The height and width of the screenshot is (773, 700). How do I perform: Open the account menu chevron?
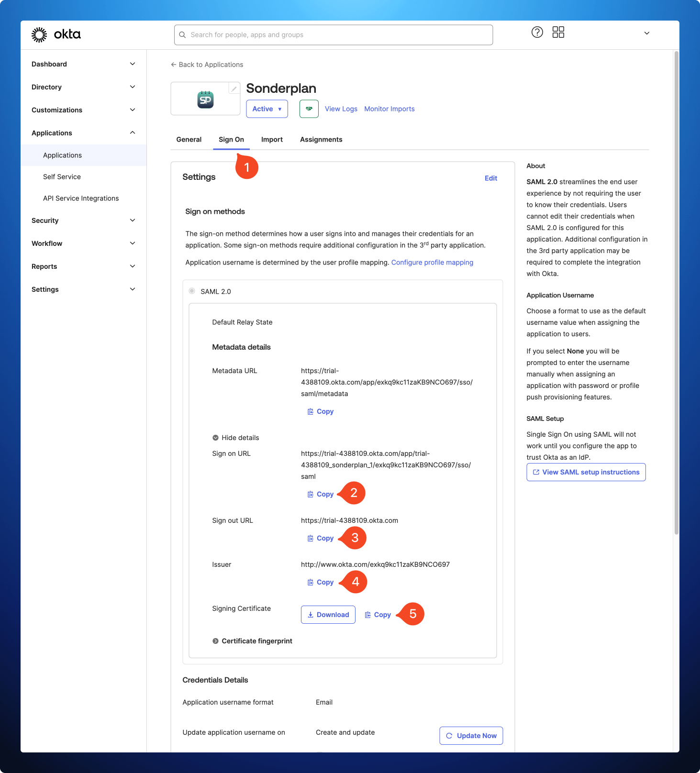(x=647, y=33)
